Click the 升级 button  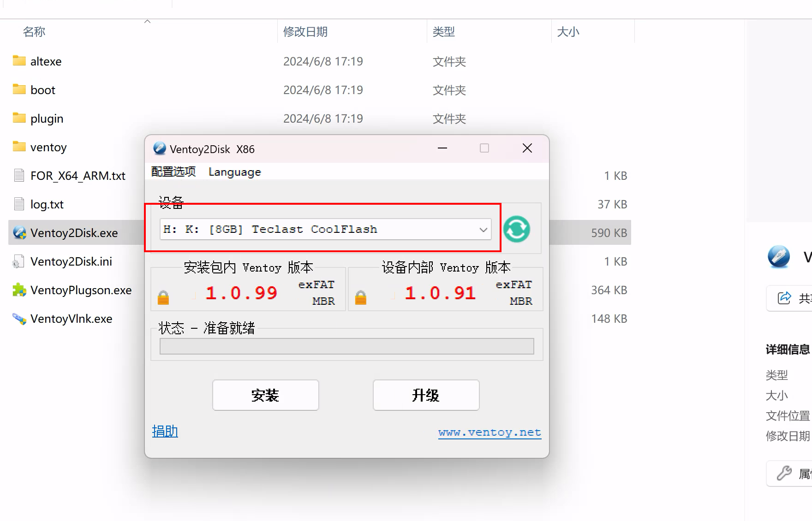click(426, 395)
